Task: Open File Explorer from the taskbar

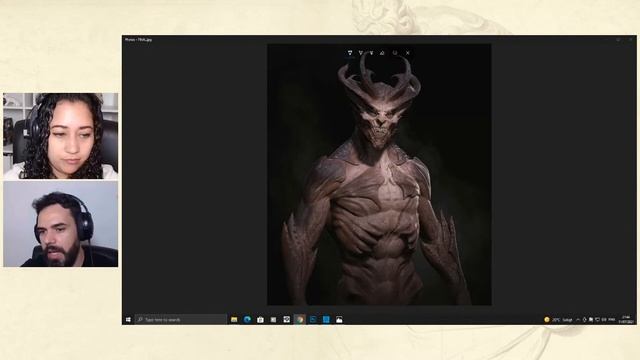Action: tap(234, 320)
